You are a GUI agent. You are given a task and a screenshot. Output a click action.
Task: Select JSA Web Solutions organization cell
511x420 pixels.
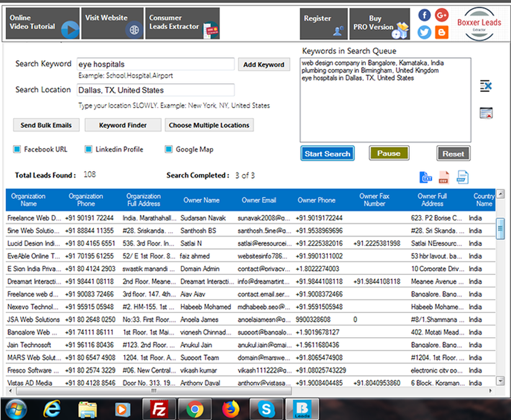(x=34, y=320)
